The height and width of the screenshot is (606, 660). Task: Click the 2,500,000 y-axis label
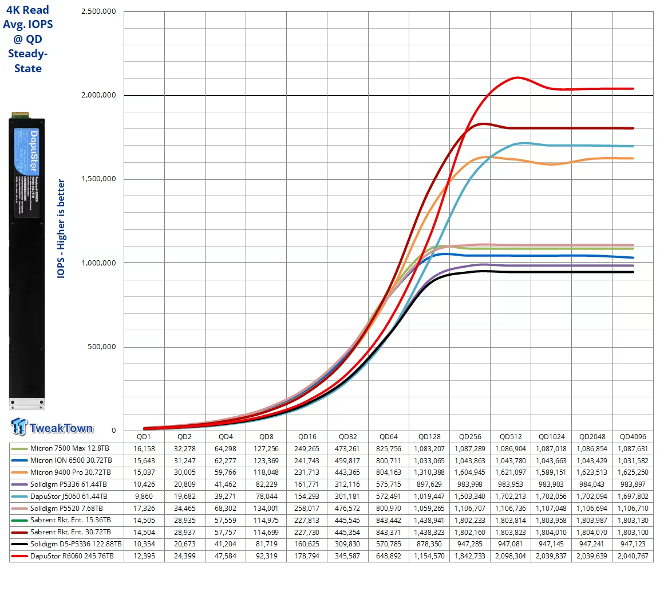point(99,11)
